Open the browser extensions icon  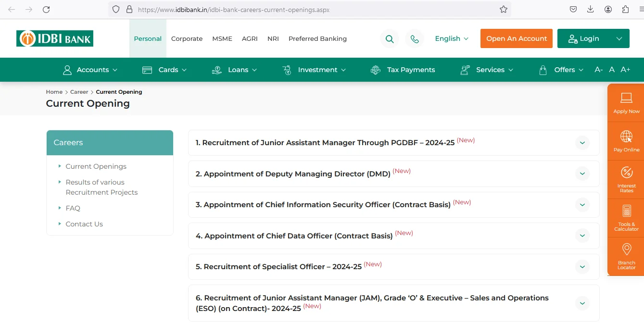625,9
